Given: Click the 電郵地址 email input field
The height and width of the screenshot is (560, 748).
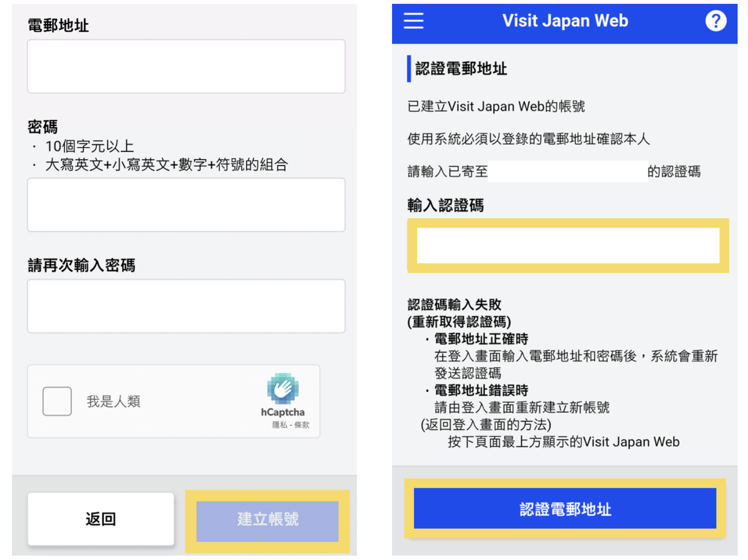Looking at the screenshot, I should (x=186, y=66).
